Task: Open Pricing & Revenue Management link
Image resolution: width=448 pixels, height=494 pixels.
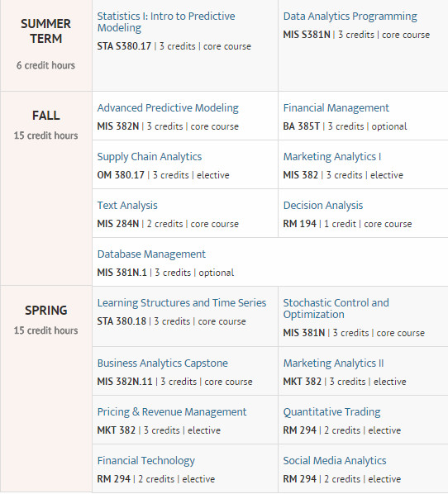Action: coord(172,411)
